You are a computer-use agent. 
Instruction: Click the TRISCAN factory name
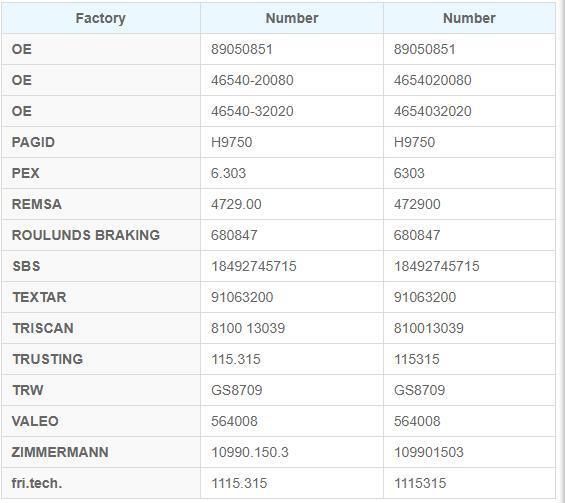click(x=43, y=328)
